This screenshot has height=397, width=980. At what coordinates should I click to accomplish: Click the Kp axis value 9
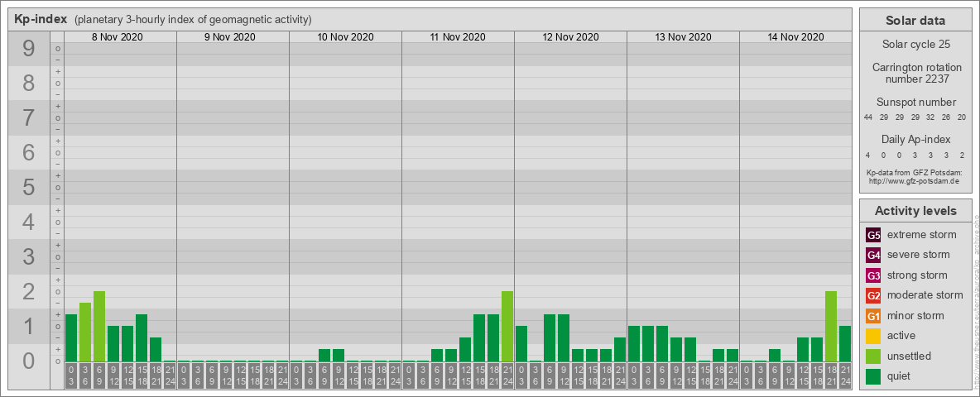(29, 49)
